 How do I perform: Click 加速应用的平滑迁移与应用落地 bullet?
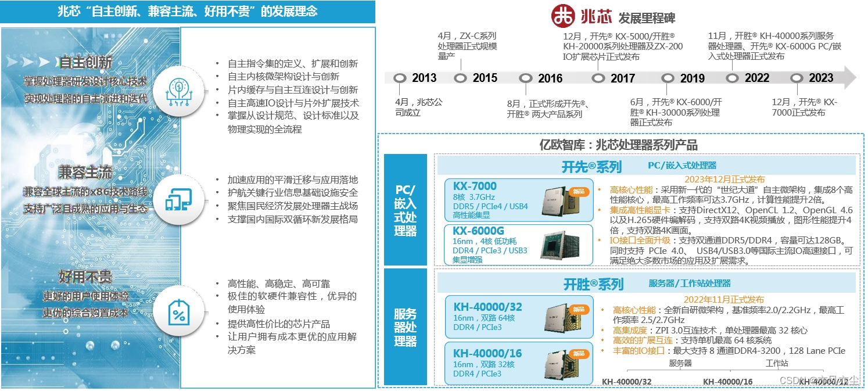pos(293,180)
